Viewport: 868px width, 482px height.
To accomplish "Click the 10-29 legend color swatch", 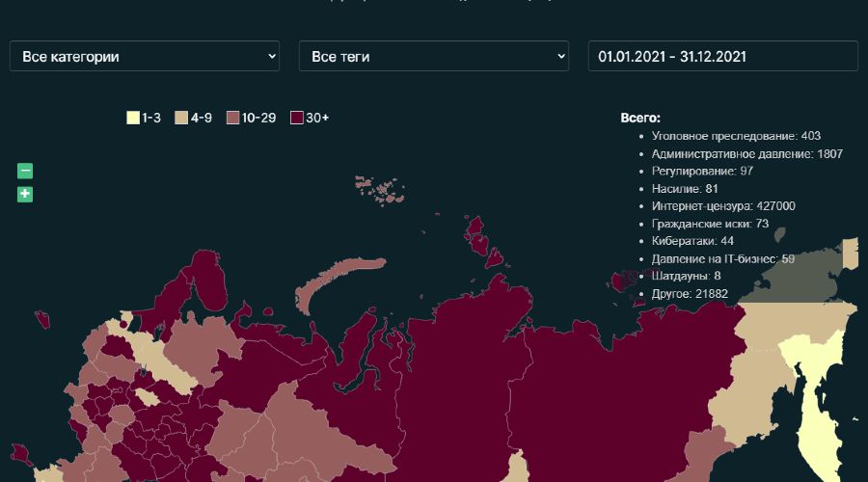I will [232, 119].
